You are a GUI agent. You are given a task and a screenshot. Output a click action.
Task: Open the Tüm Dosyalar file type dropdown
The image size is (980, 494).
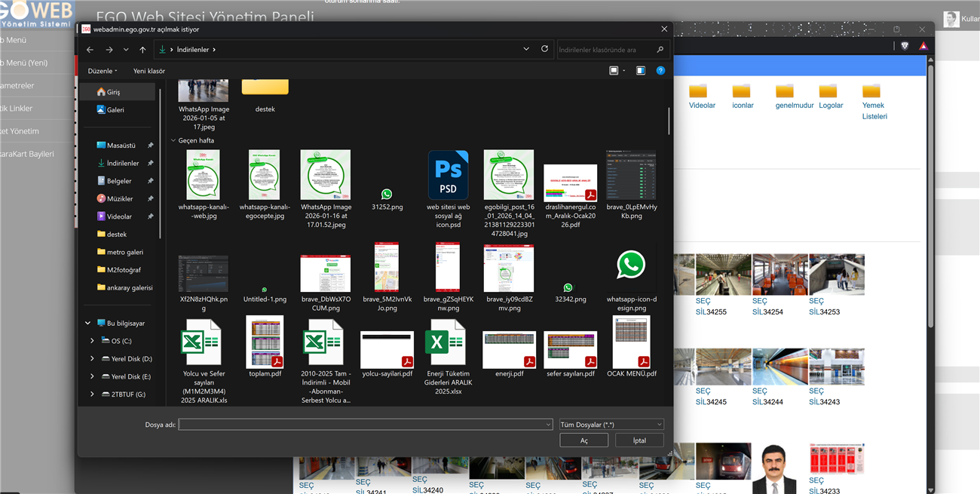pyautogui.click(x=611, y=425)
